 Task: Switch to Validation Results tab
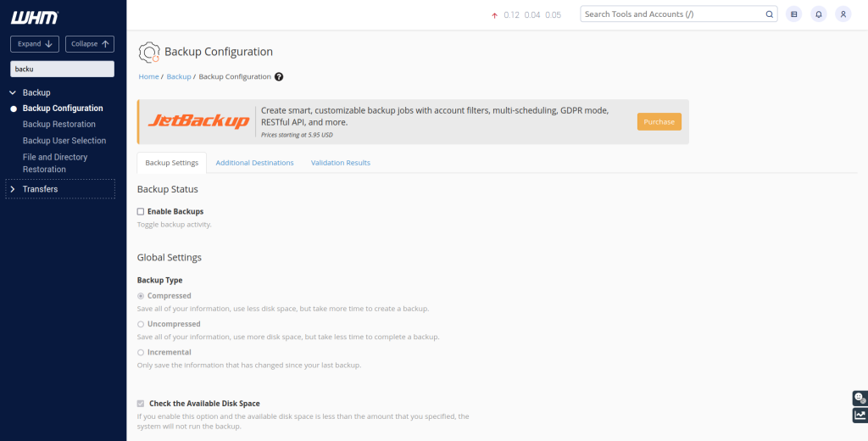(340, 163)
